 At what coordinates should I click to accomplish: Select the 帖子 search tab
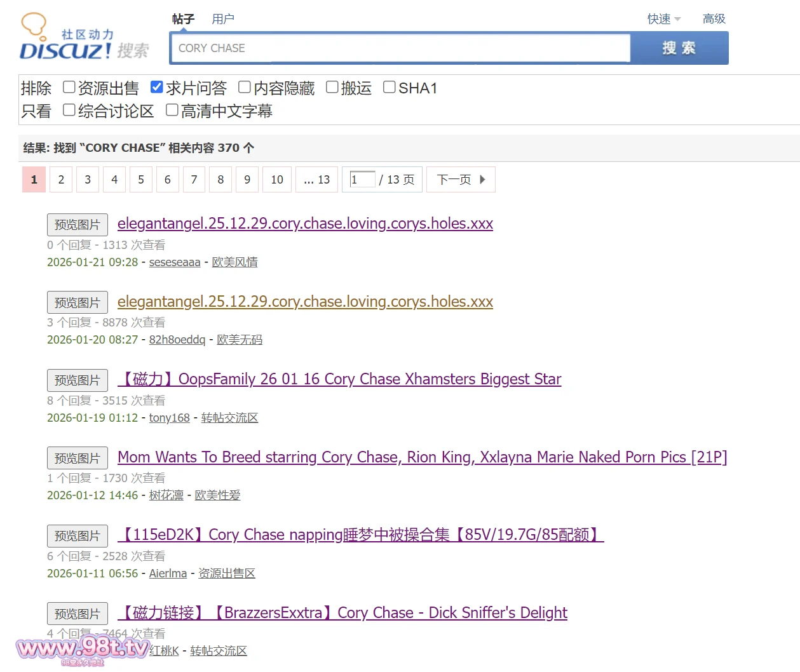pos(183,19)
